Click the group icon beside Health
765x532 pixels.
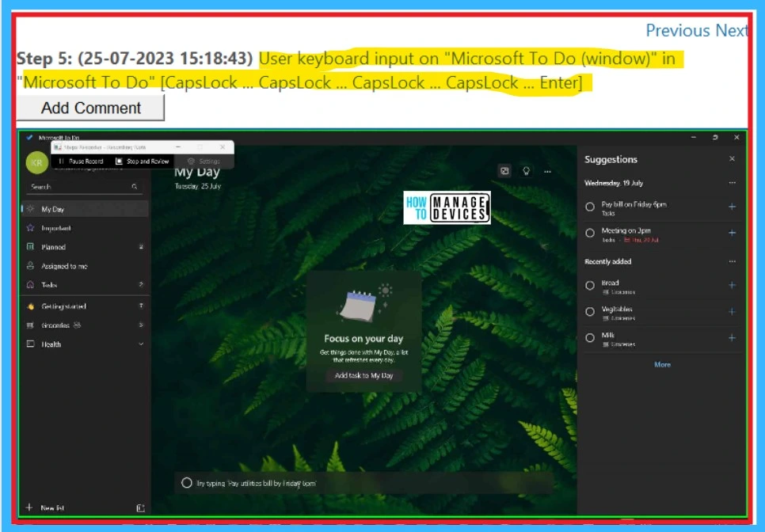(30, 344)
